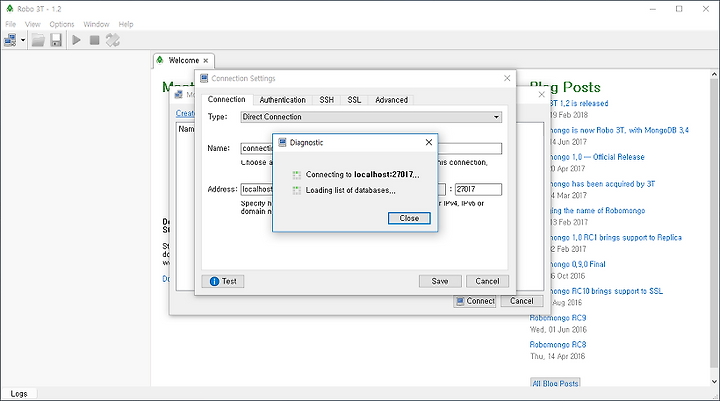This screenshot has width=720, height=401.
Task: Open the Robomongo RC8 blog post
Action: (558, 345)
